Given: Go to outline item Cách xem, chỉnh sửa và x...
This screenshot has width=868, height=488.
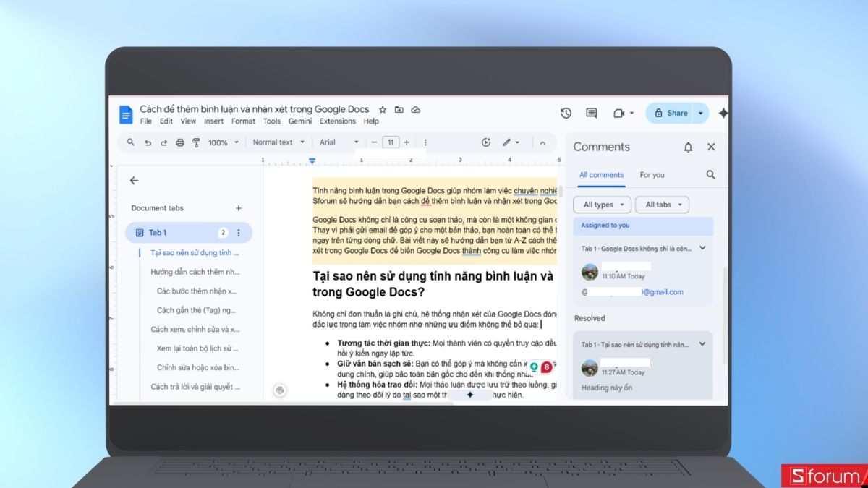Looking at the screenshot, I should 195,329.
